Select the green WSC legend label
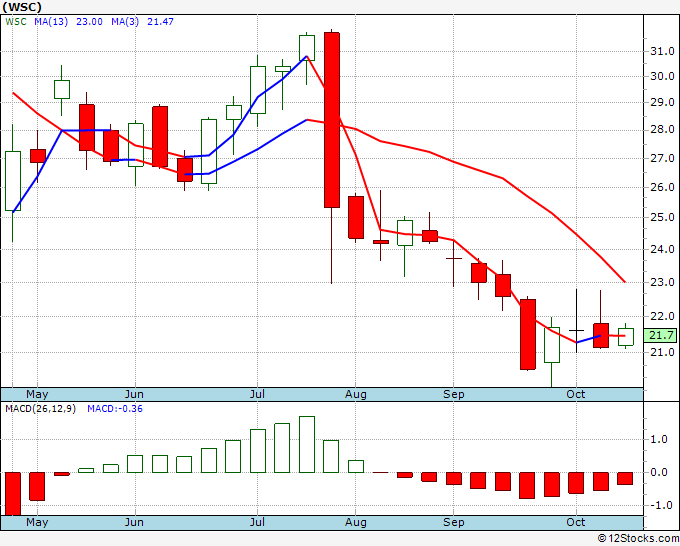 [x=16, y=22]
